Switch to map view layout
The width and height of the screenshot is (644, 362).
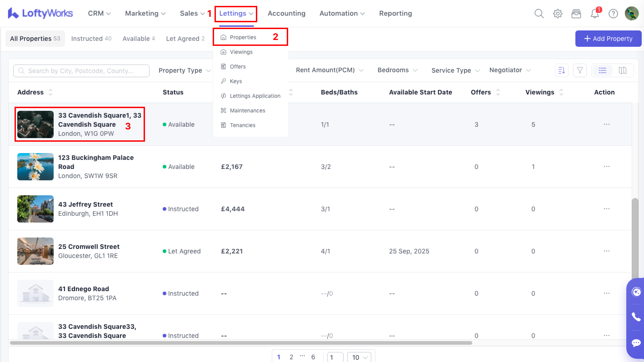point(622,70)
